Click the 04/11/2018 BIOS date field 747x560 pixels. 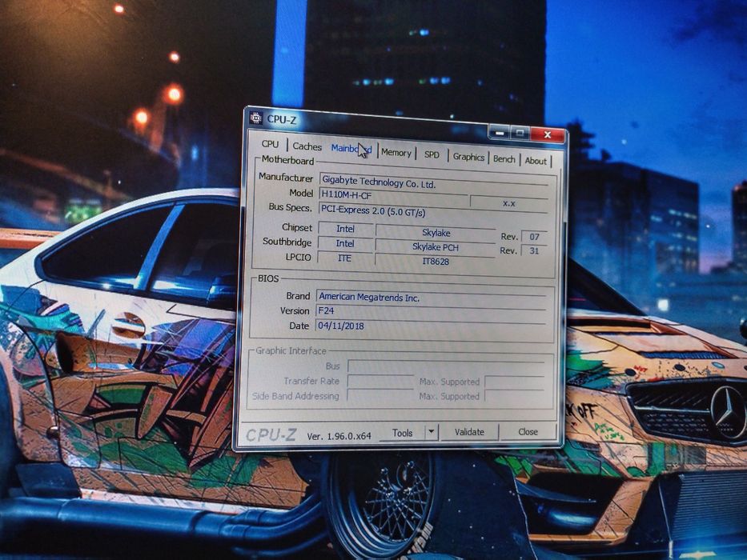point(431,326)
